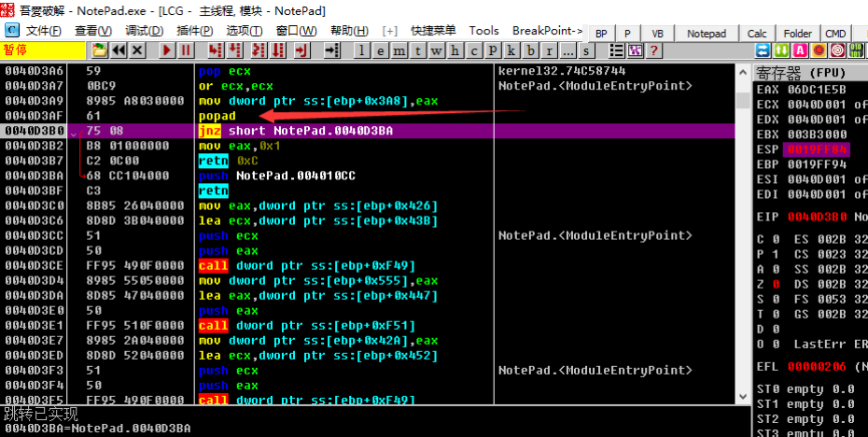The width and height of the screenshot is (868, 437).
Task: Click the Close program X icon
Action: click(138, 50)
